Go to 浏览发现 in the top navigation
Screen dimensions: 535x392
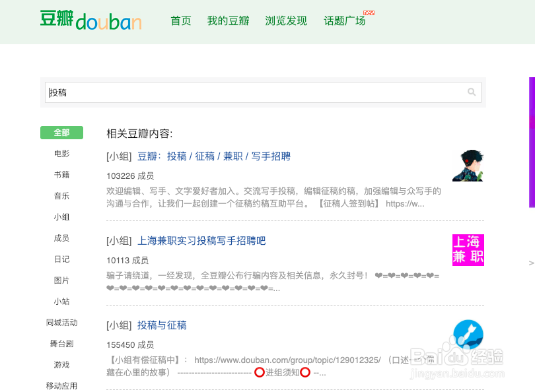point(286,21)
